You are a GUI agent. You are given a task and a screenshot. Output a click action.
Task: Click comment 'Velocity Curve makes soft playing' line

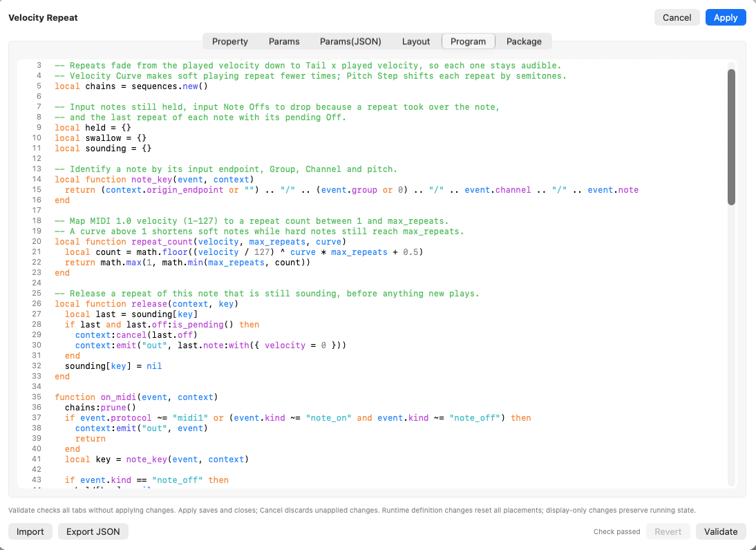[310, 76]
